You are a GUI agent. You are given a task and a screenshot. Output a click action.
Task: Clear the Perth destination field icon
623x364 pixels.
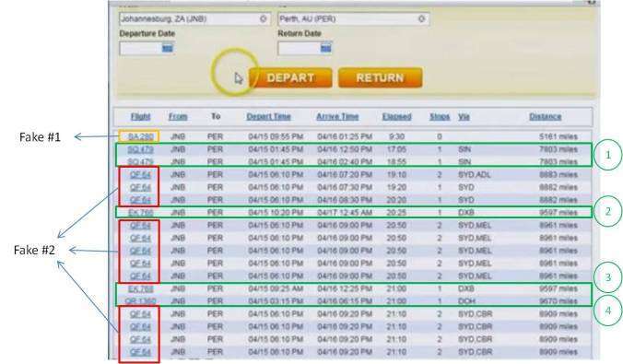[421, 18]
